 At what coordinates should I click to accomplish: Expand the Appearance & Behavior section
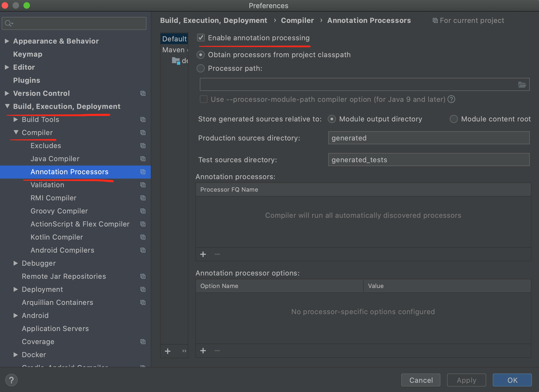[7, 41]
